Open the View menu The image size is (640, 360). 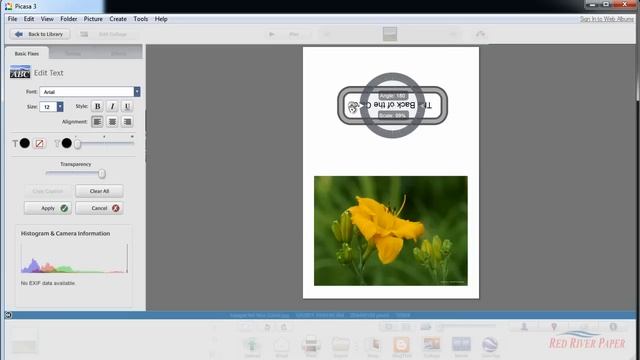point(47,19)
